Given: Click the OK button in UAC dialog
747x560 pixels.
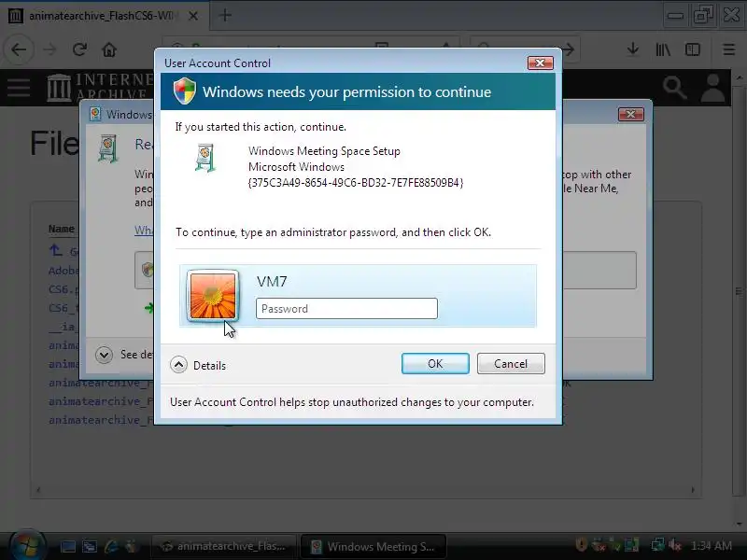Looking at the screenshot, I should [x=435, y=364].
